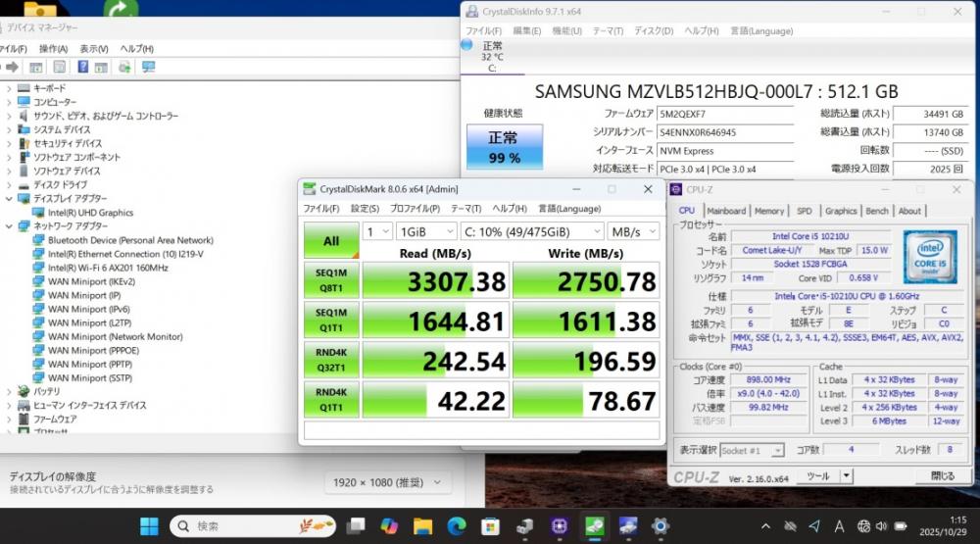
Task: Switch to the Mainboard tab in CPU-Z
Action: tap(726, 211)
